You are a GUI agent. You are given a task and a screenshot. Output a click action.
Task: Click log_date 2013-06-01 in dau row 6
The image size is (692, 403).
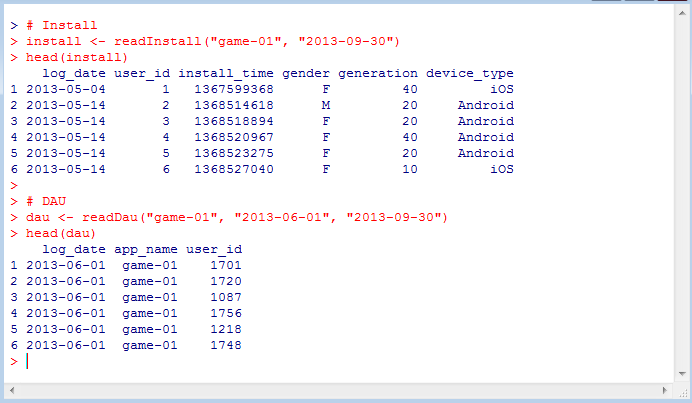tap(66, 345)
